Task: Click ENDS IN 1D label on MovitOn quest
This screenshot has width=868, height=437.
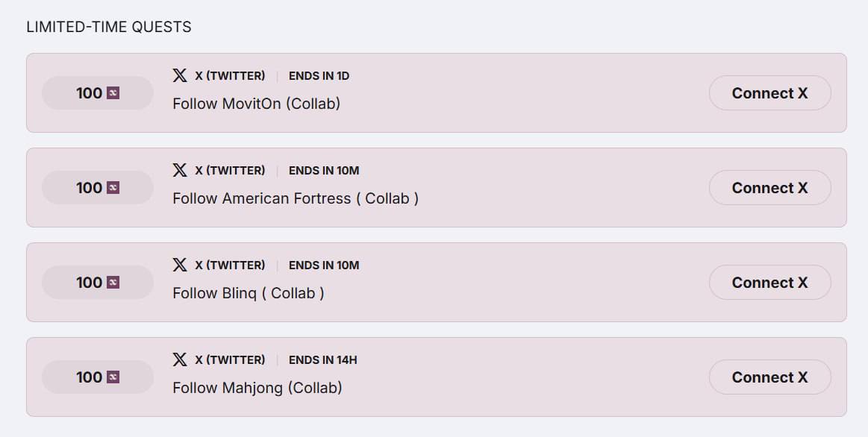Action: 319,76
